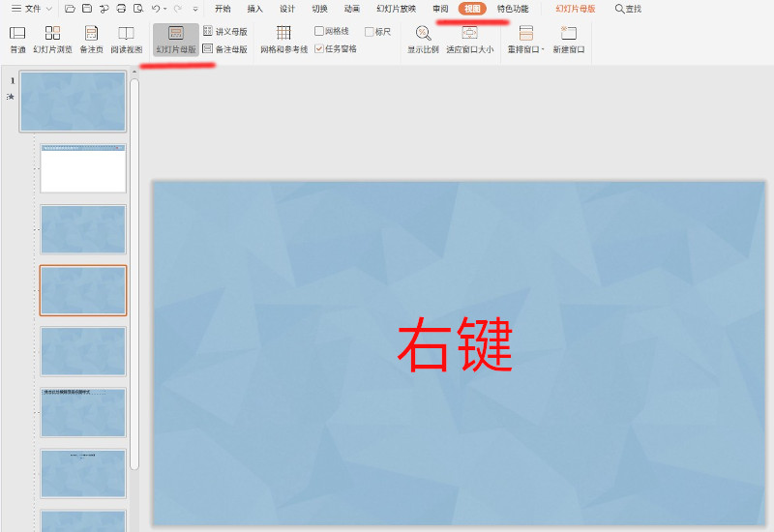Screen dimensions: 774x532
Task: Switch to the 特色功能 tab
Action: (513, 9)
